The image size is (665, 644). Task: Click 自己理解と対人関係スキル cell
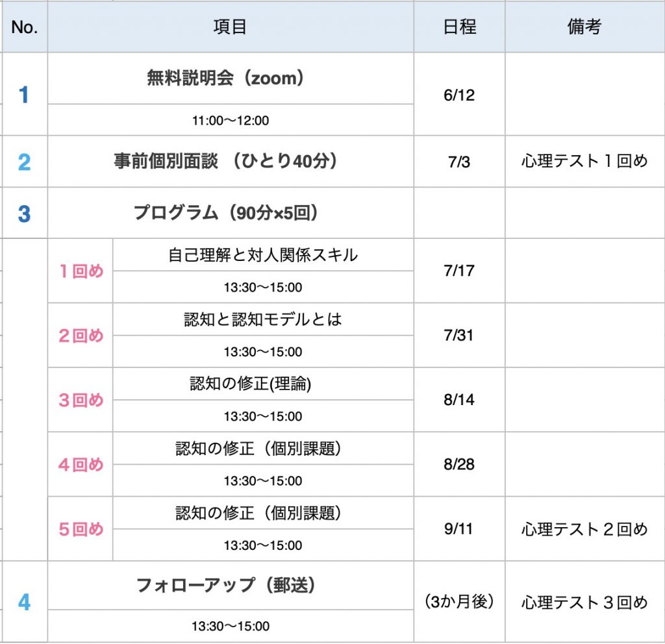(263, 254)
